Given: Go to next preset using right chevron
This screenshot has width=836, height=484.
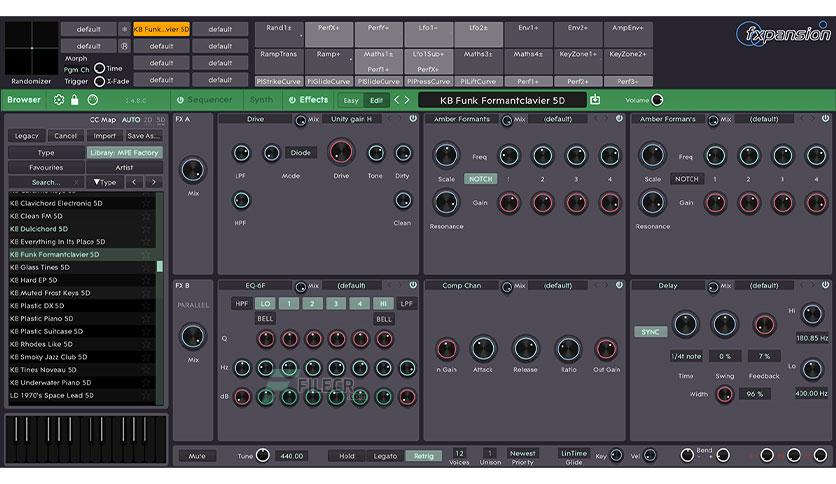Looking at the screenshot, I should (407, 100).
